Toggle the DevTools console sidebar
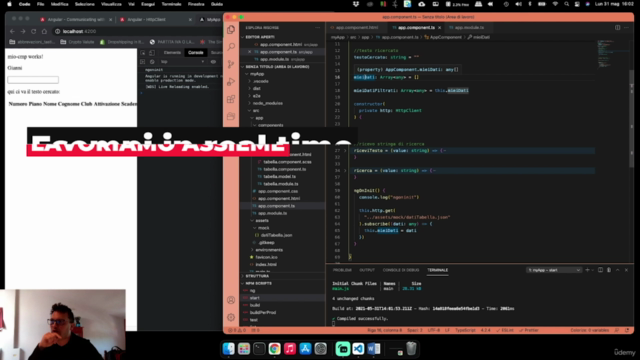Image resolution: width=640 pixels, height=360 pixels. [143, 62]
